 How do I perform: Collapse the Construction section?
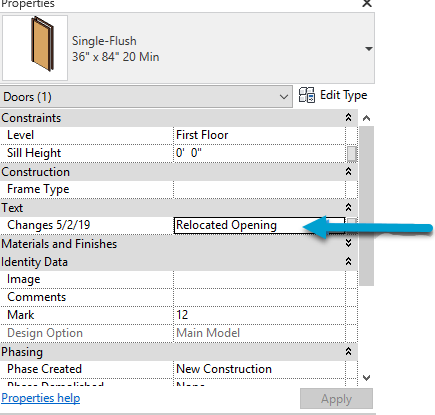click(x=348, y=171)
